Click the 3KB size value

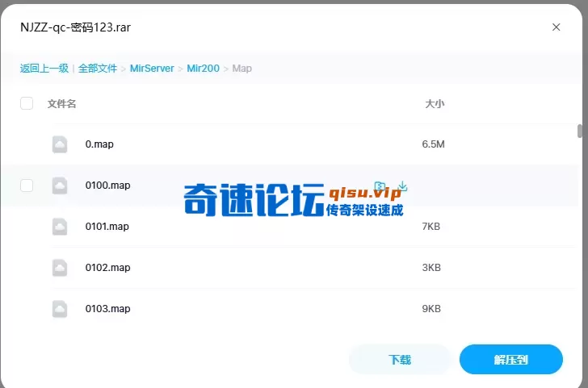tap(431, 268)
